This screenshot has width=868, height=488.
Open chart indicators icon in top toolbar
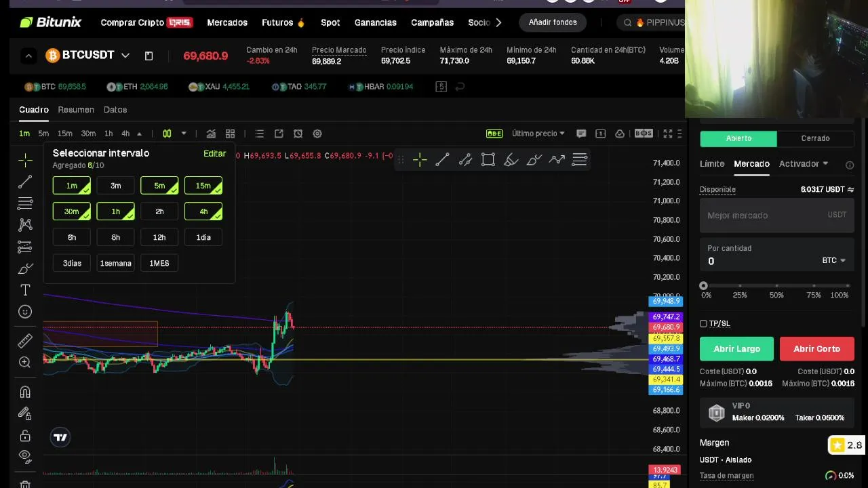(x=211, y=134)
